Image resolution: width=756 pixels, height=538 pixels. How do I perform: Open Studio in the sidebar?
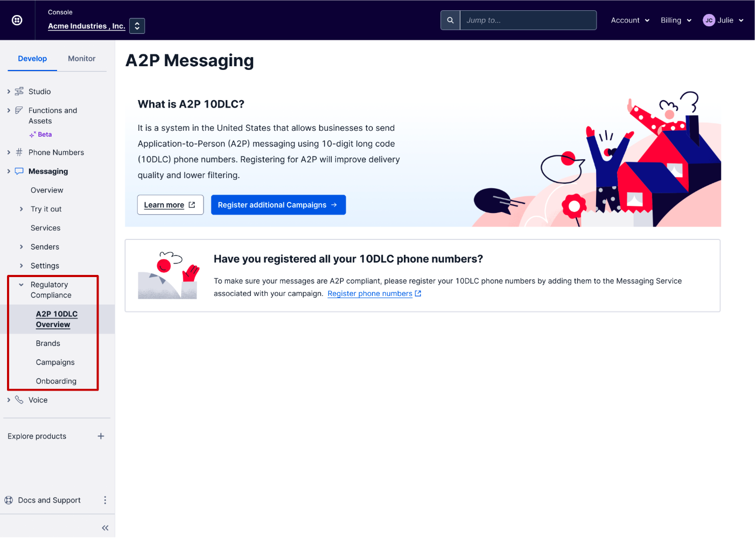coord(40,92)
